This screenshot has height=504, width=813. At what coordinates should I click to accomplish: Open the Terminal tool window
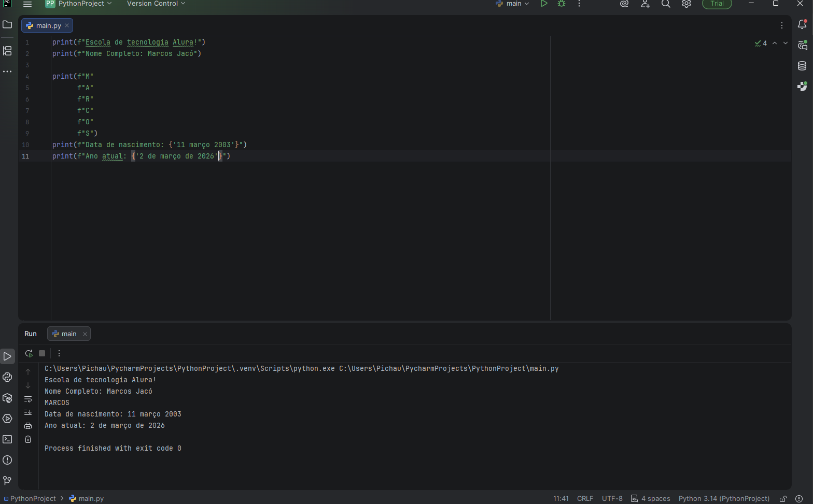(x=7, y=439)
